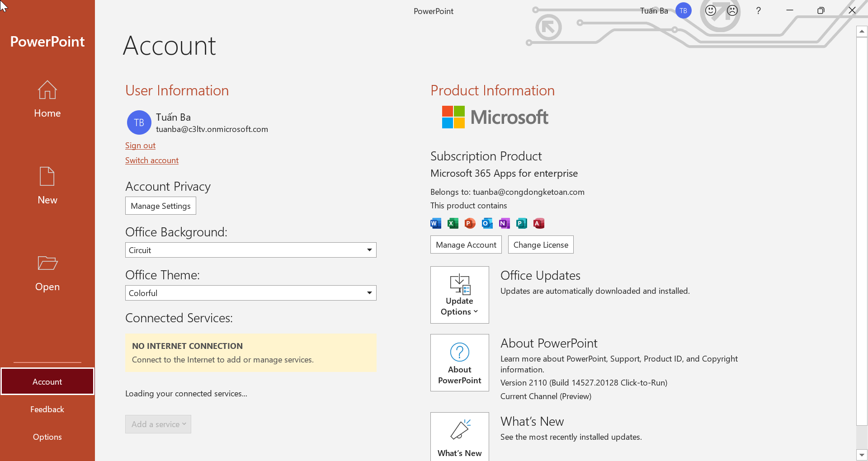Click the Outlook app icon

(487, 223)
